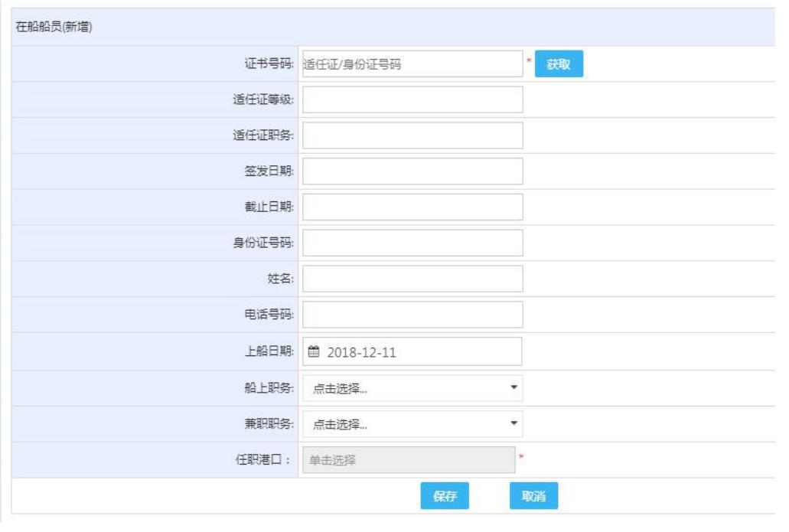Click the 获取 button
Viewport: 789px width, 532px height.
(558, 64)
